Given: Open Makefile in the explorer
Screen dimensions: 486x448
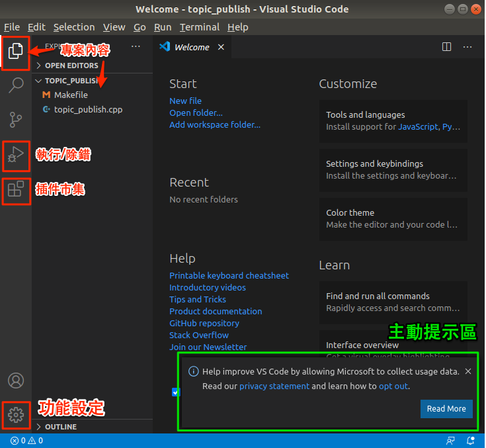Looking at the screenshot, I should [x=71, y=95].
